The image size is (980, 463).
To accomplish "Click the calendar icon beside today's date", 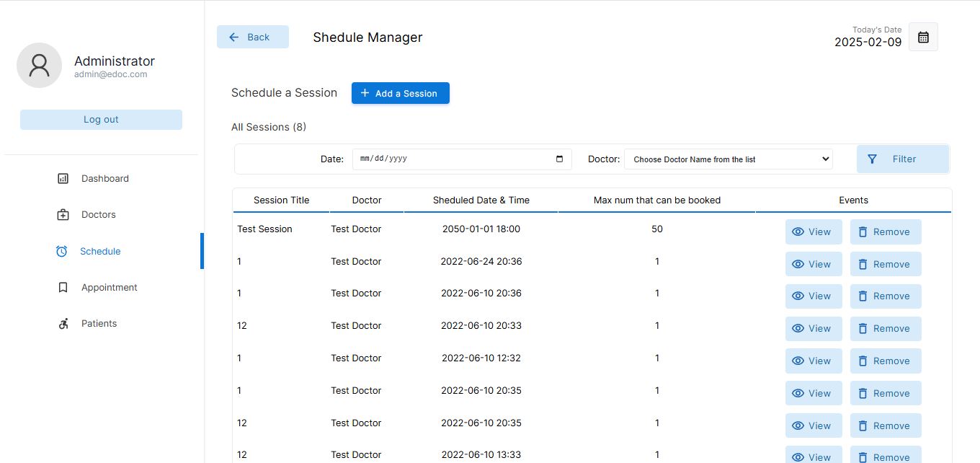I will click(x=923, y=37).
